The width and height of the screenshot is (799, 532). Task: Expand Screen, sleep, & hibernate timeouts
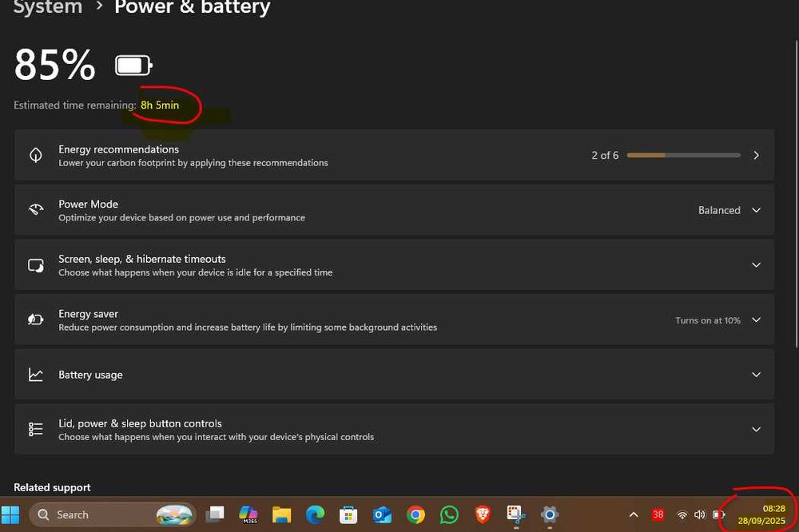coord(756,265)
